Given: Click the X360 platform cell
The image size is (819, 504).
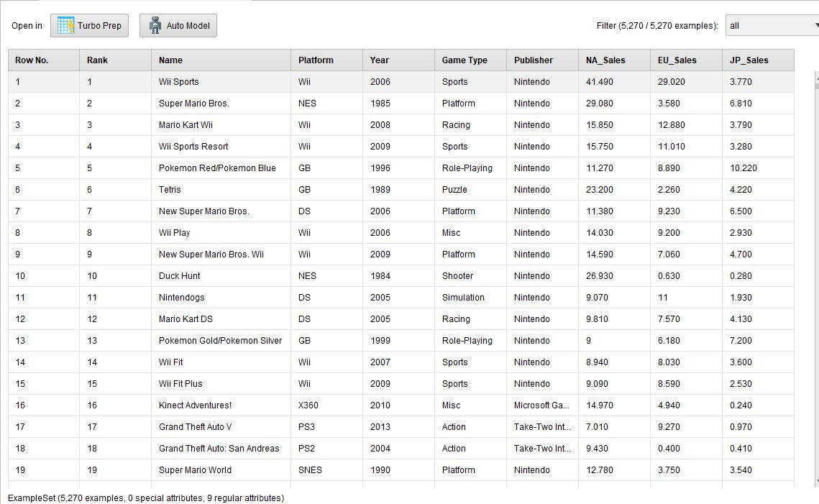Looking at the screenshot, I should point(327,406).
